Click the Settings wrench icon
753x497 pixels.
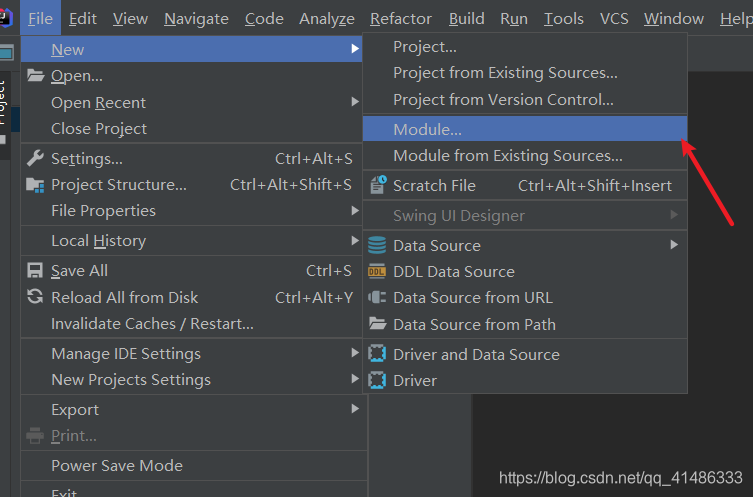coord(35,158)
